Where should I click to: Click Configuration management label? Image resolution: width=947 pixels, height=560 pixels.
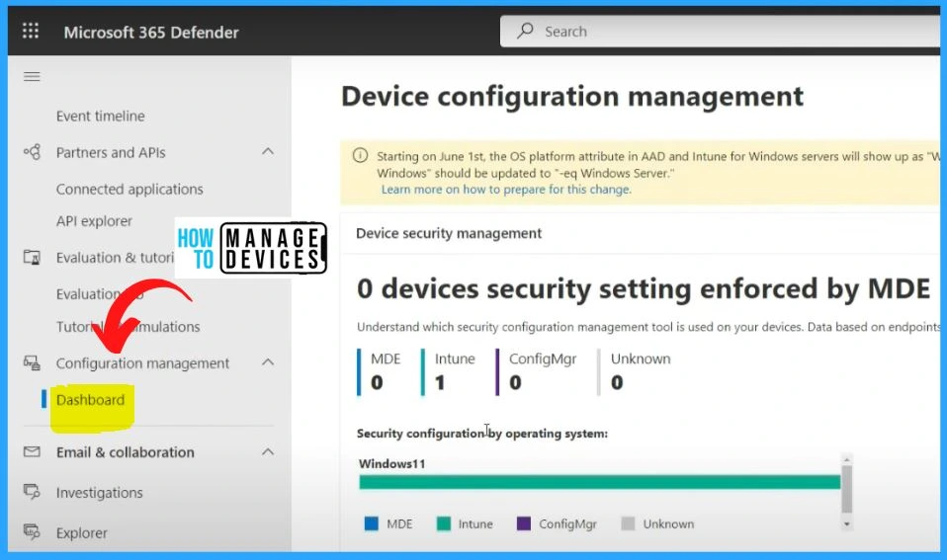coord(142,363)
